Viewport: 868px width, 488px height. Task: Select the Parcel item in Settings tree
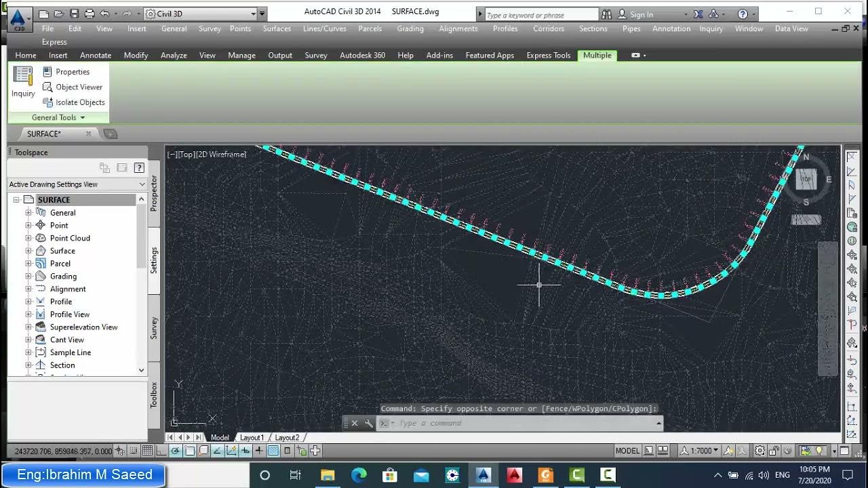60,264
